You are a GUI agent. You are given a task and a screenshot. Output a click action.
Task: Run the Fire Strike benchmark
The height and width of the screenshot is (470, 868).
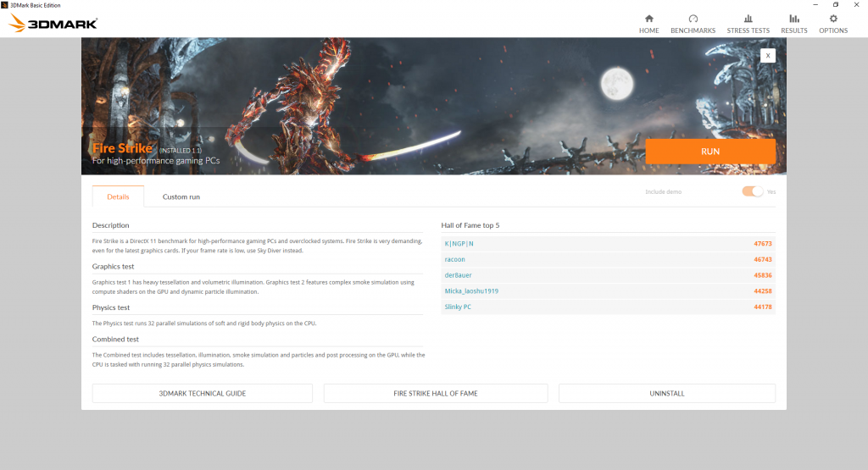[x=710, y=151]
